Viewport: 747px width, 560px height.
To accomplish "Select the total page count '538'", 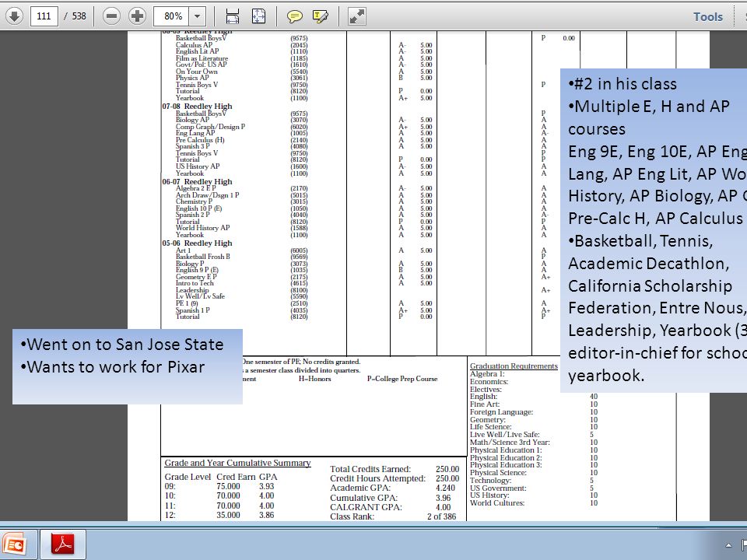I will (x=79, y=16).
